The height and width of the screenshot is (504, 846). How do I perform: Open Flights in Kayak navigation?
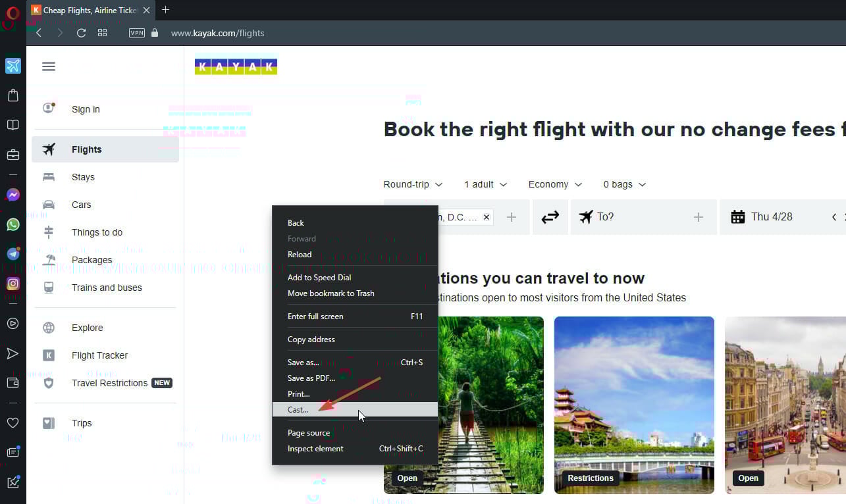[105, 149]
